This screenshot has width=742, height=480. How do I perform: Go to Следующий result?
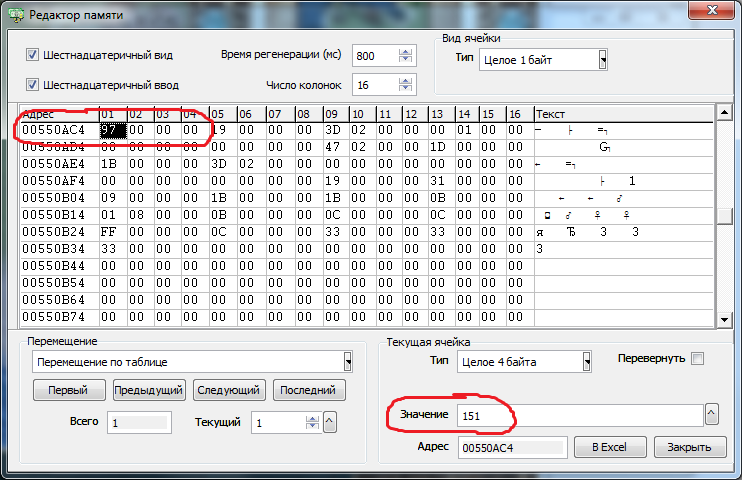(229, 391)
